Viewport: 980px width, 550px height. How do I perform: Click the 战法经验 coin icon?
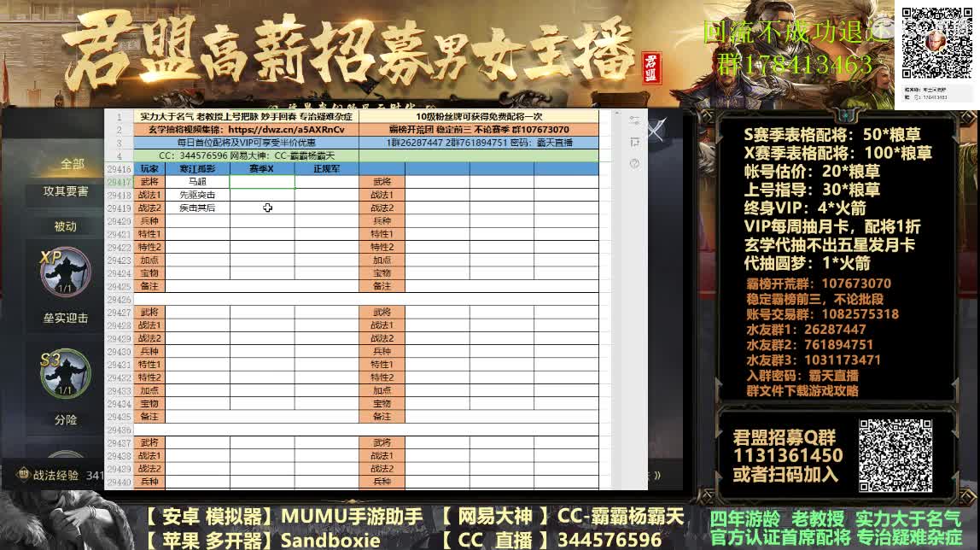tap(23, 474)
